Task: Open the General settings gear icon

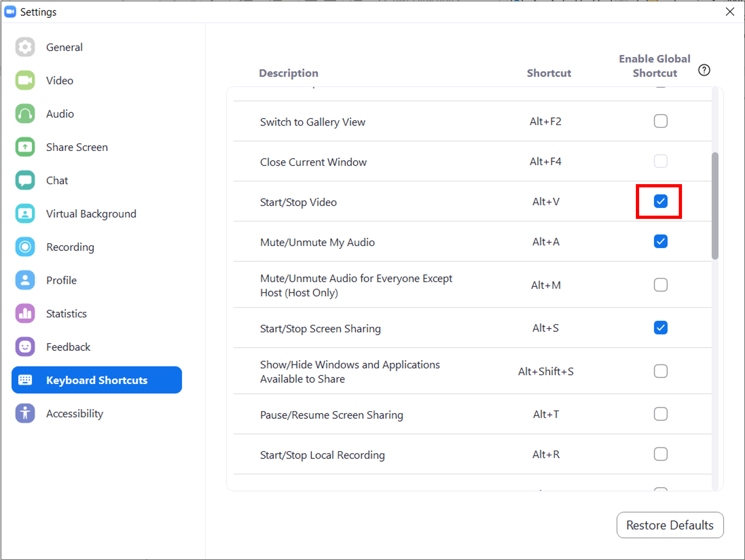Action: click(x=25, y=47)
